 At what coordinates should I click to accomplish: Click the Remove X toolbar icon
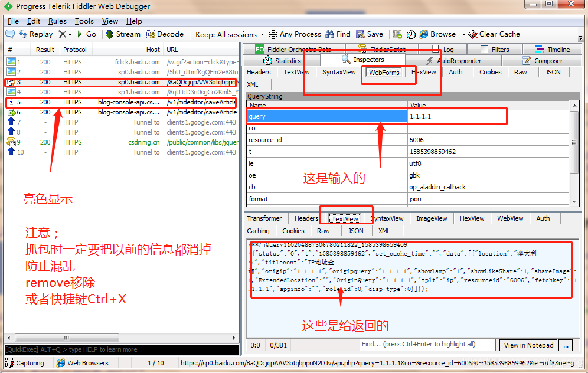tap(62, 34)
